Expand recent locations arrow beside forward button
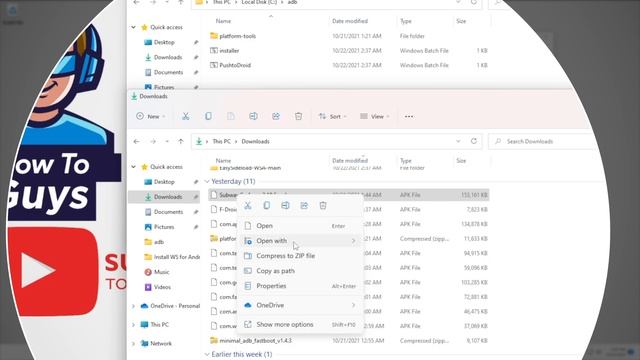This screenshot has height=360, width=640. coord(167,142)
